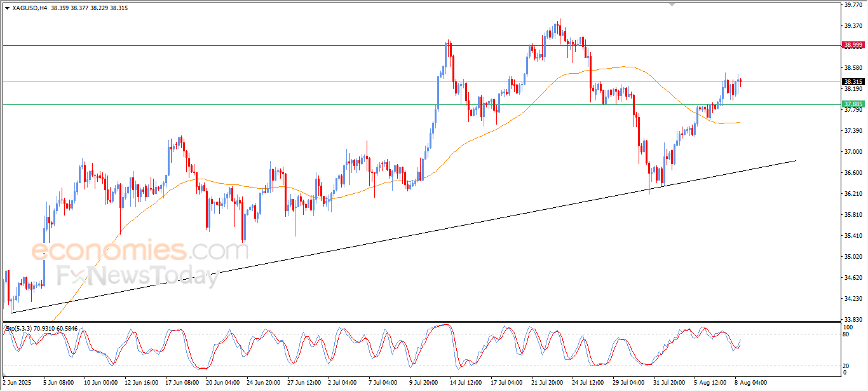Click the 39.370 value on price scale
868x391 pixels.
click(x=853, y=25)
